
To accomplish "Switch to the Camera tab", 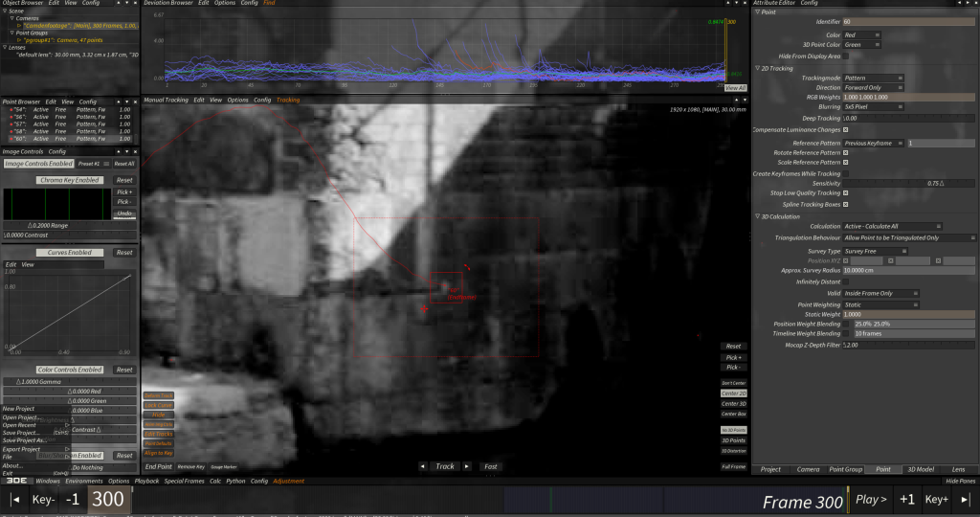I will (808, 469).
